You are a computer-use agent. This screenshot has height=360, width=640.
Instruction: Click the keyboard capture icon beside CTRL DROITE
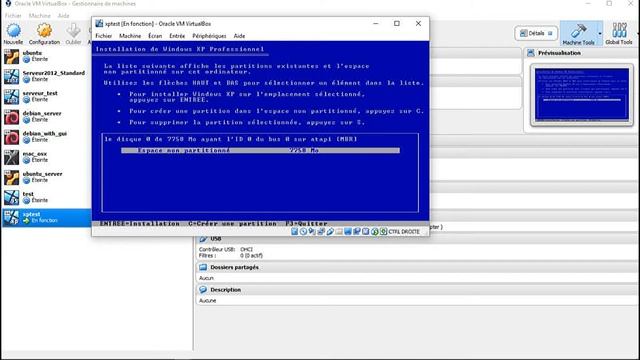point(383,231)
